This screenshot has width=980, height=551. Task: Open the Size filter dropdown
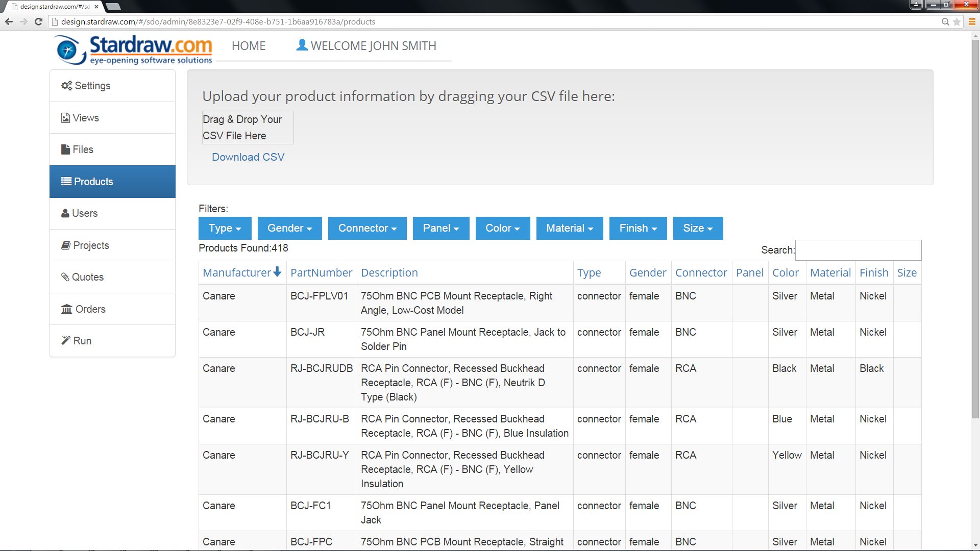click(x=697, y=228)
